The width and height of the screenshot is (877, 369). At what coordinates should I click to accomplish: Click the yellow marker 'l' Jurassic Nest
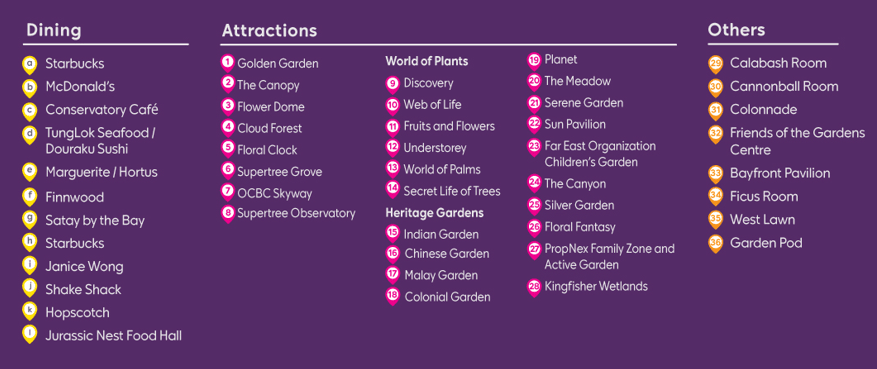(29, 335)
